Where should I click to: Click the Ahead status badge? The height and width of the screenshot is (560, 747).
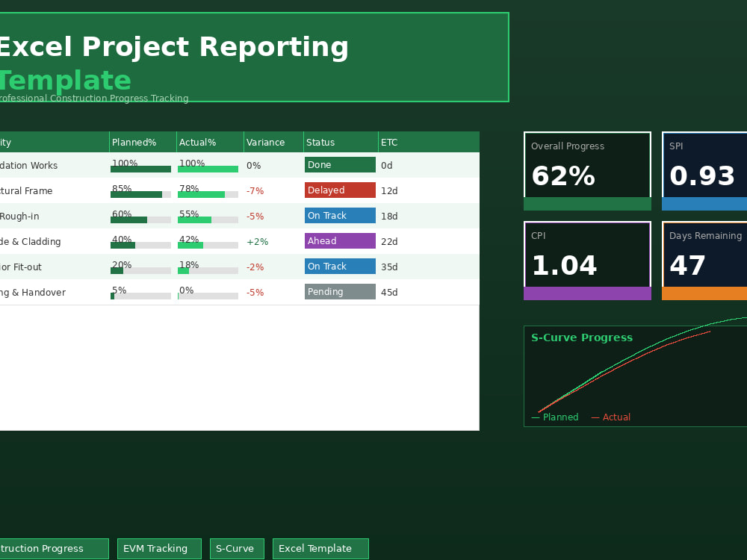pos(340,241)
